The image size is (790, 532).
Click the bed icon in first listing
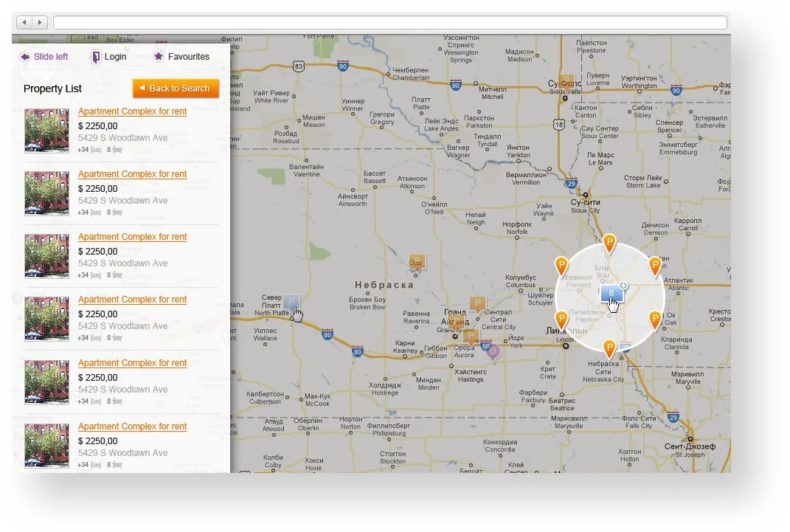pyautogui.click(x=96, y=150)
